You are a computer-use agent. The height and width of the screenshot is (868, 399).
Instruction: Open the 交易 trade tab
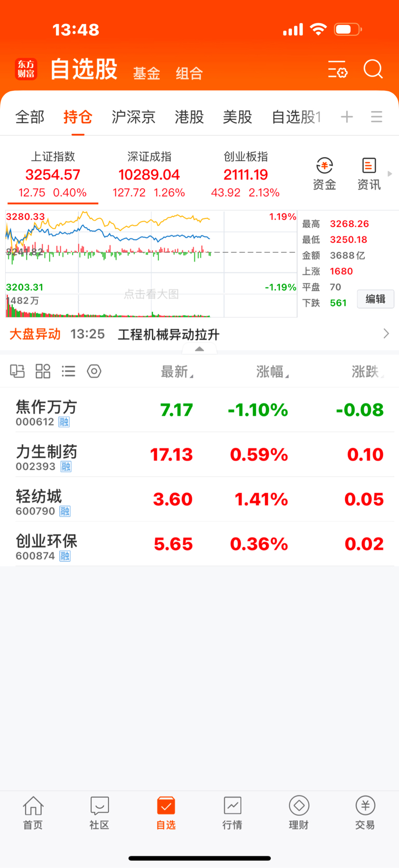(365, 813)
